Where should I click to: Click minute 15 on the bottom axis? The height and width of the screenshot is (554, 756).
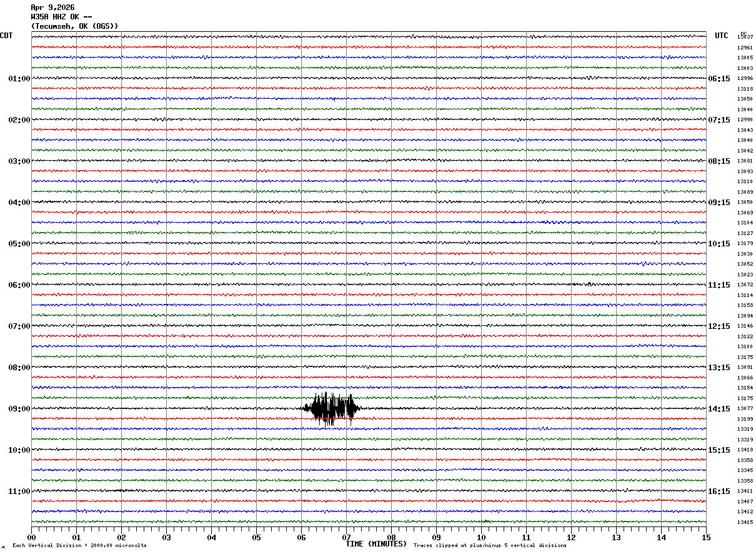pyautogui.click(x=706, y=537)
